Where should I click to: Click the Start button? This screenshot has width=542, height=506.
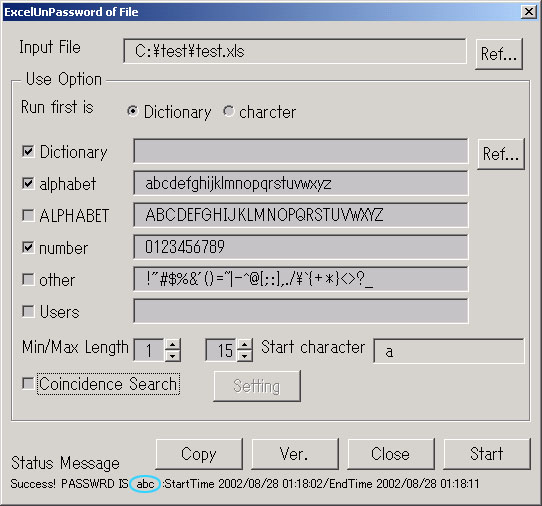coord(487,454)
